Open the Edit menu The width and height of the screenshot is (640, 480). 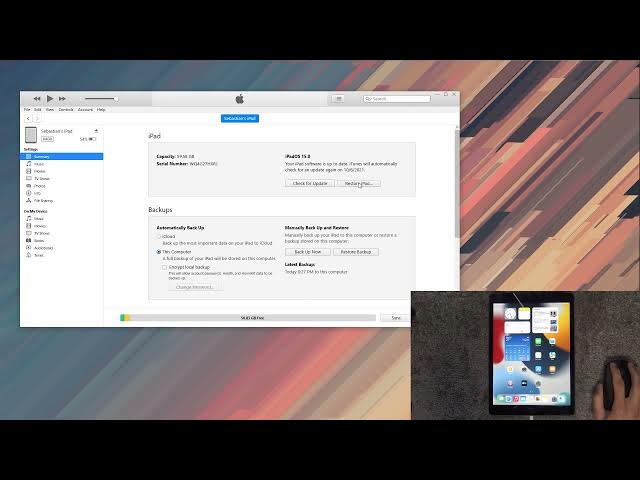[x=38, y=109]
